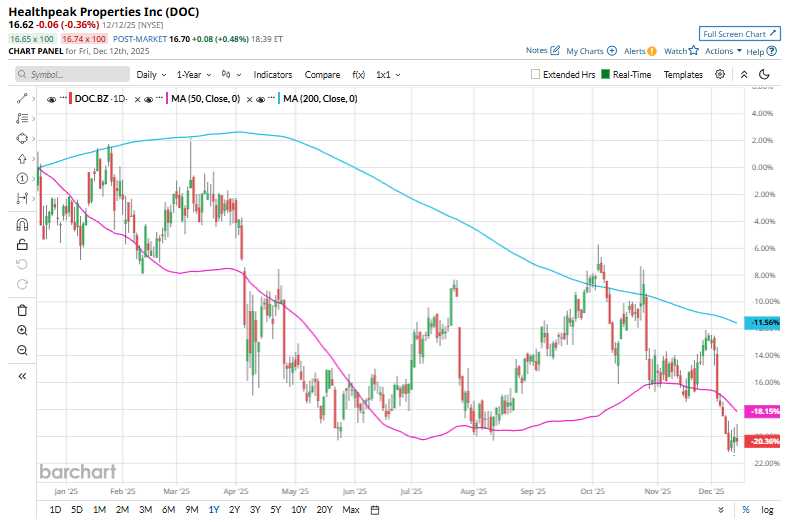Click the Symbol search input field
The image size is (785, 522).
click(72, 74)
